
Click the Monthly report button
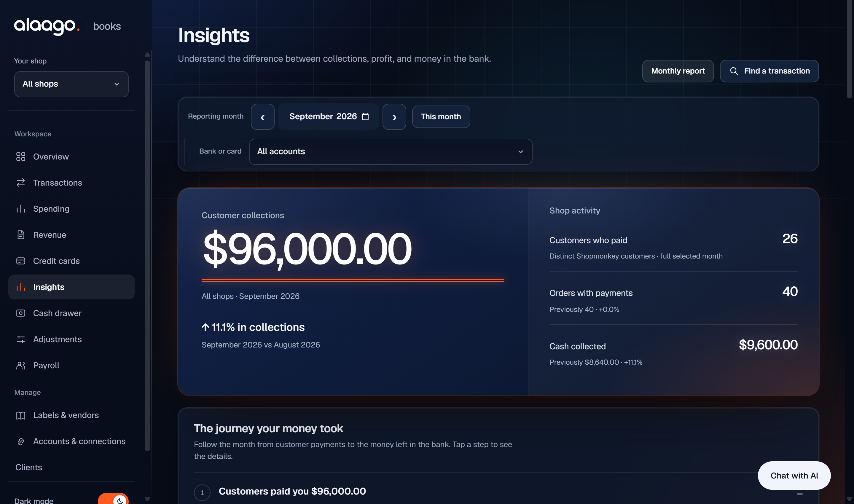point(678,71)
